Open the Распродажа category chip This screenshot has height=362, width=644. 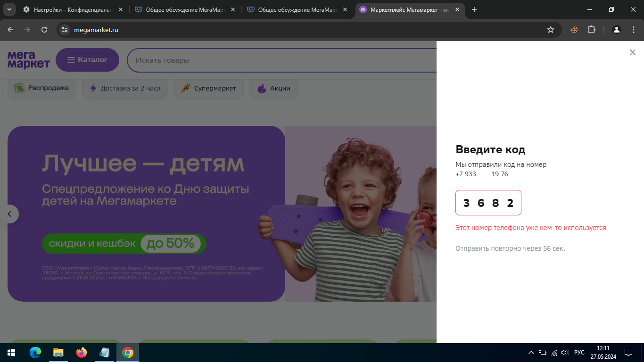click(41, 88)
